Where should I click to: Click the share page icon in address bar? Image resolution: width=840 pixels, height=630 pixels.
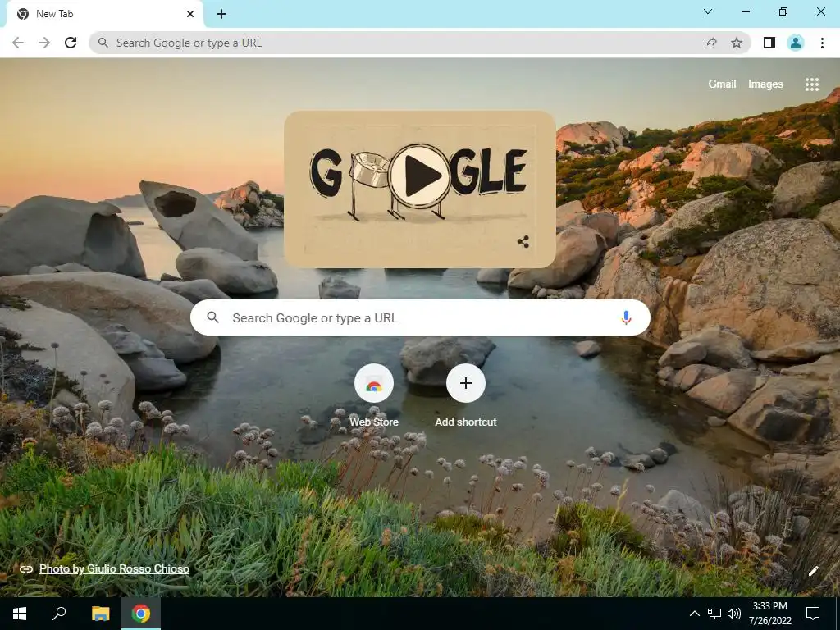click(x=710, y=43)
